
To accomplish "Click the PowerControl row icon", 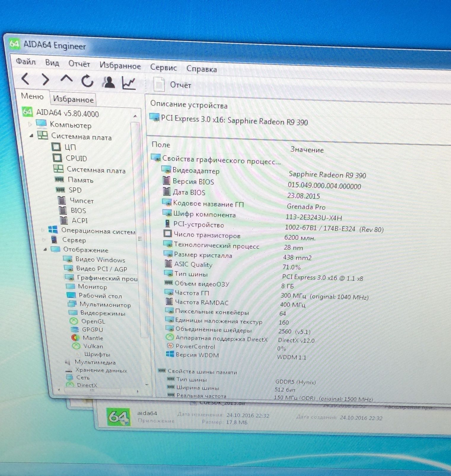I will tap(170, 346).
